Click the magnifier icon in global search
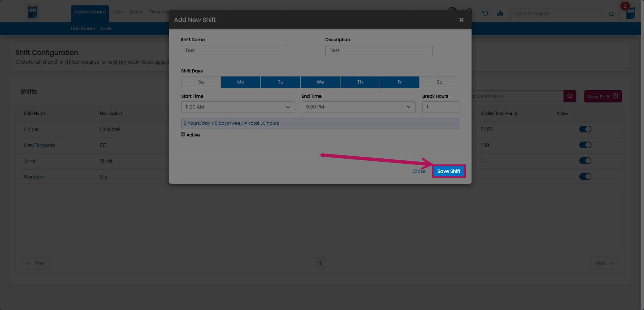The image size is (644, 310). pos(611,14)
